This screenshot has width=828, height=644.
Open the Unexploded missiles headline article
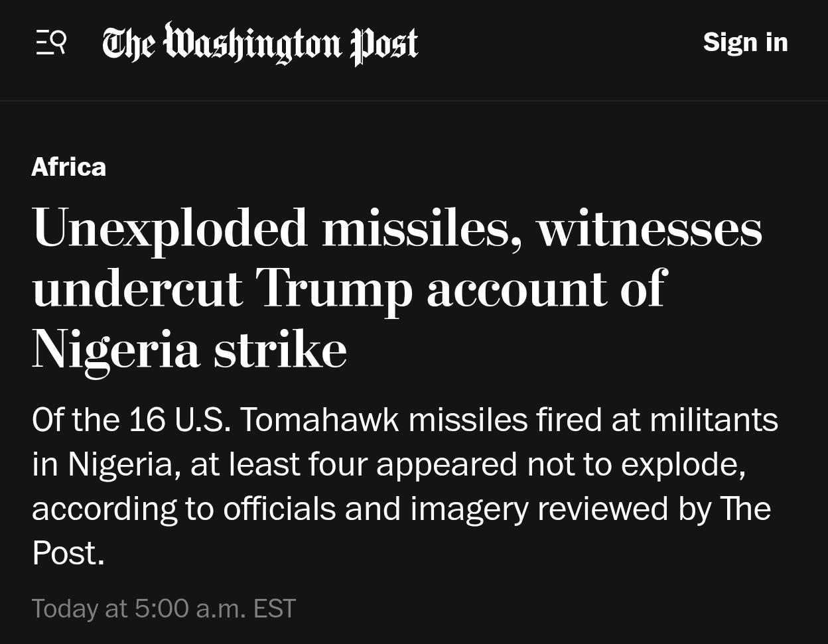[397, 289]
